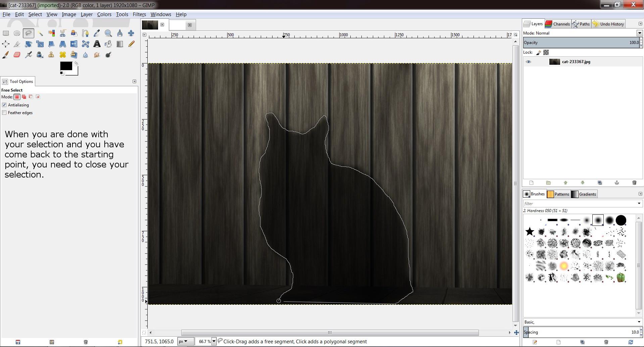Disable the Antialiasing checkbox
Viewport: 644px width, 347px height.
4,105
